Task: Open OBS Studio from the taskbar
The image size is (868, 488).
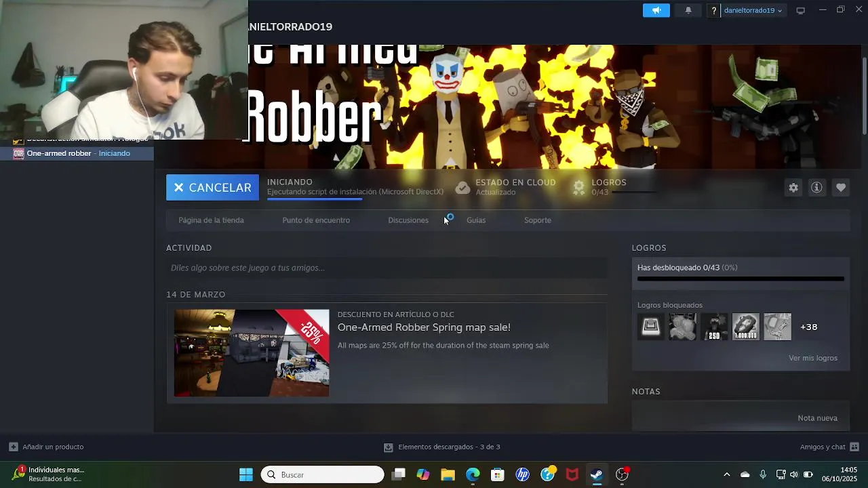Action: coord(622,474)
